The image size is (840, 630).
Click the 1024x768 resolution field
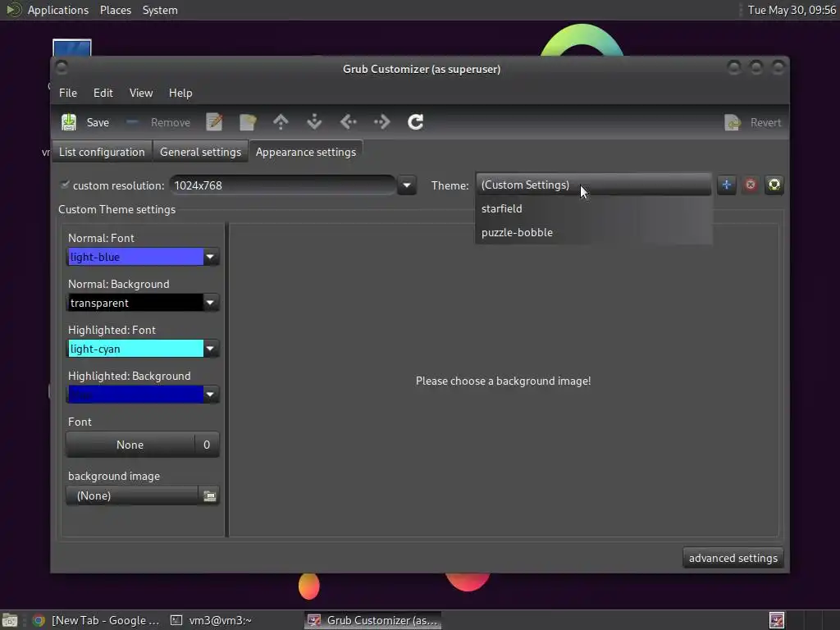283,185
